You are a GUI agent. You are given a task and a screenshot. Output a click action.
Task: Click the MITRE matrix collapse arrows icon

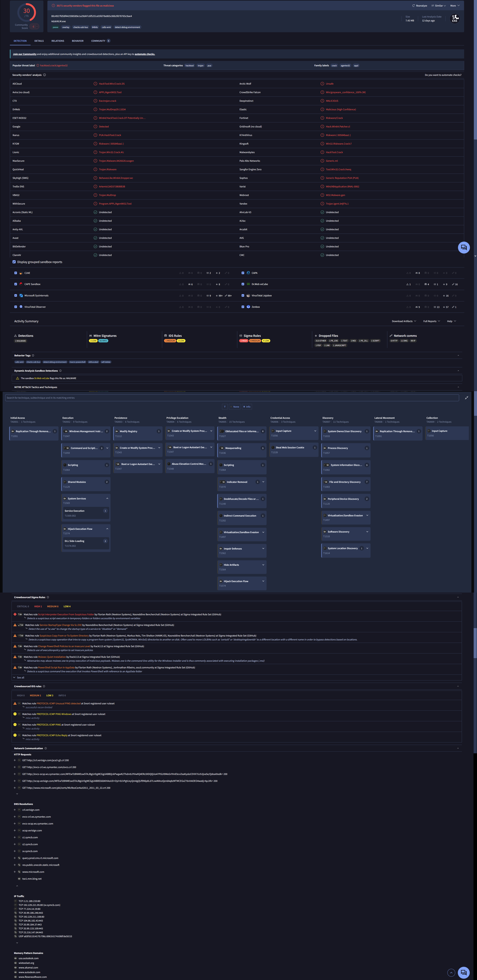click(466, 398)
